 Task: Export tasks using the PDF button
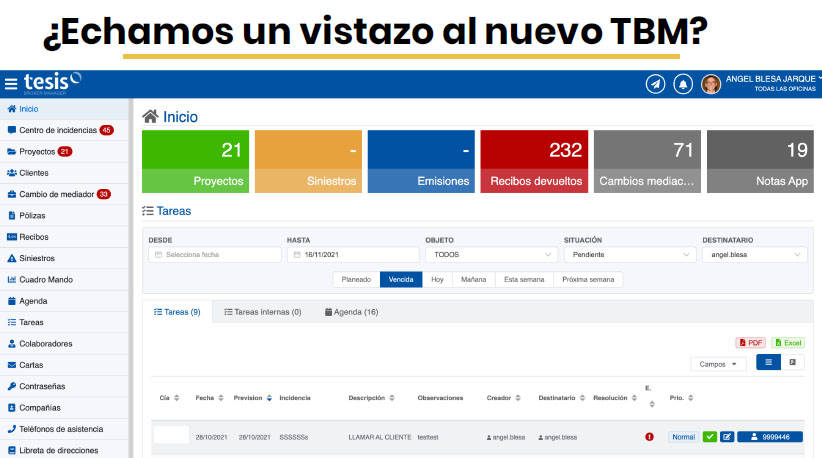point(750,342)
